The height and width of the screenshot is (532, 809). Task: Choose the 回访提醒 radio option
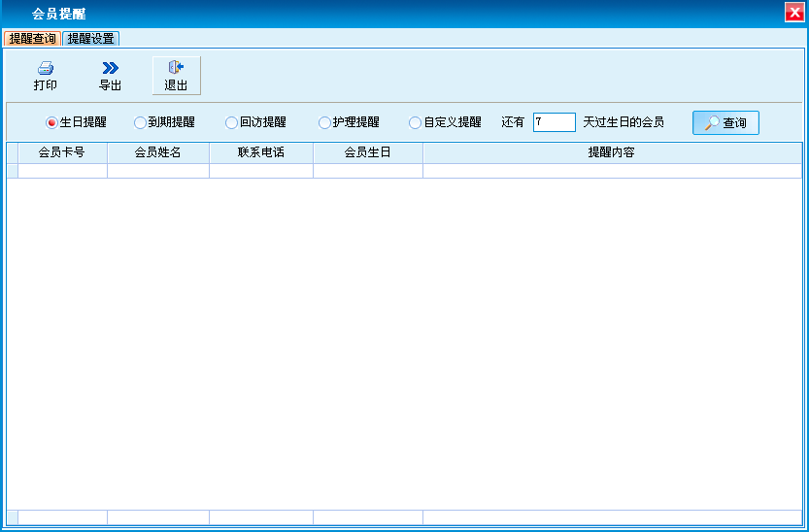click(231, 123)
